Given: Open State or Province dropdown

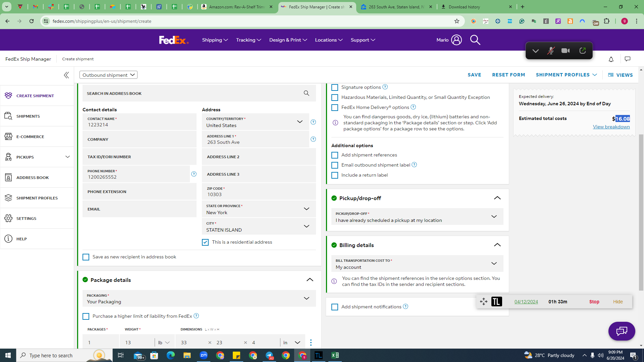Looking at the screenshot, I should [259, 209].
